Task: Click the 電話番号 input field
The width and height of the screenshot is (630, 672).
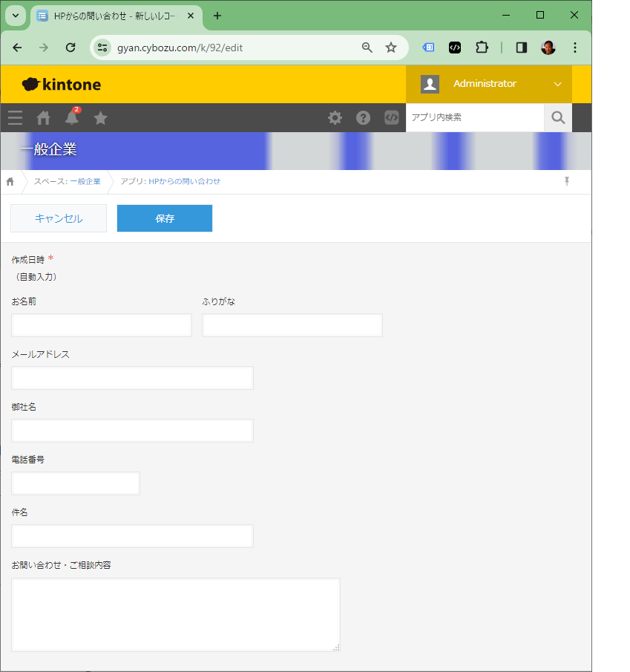Action: (76, 483)
